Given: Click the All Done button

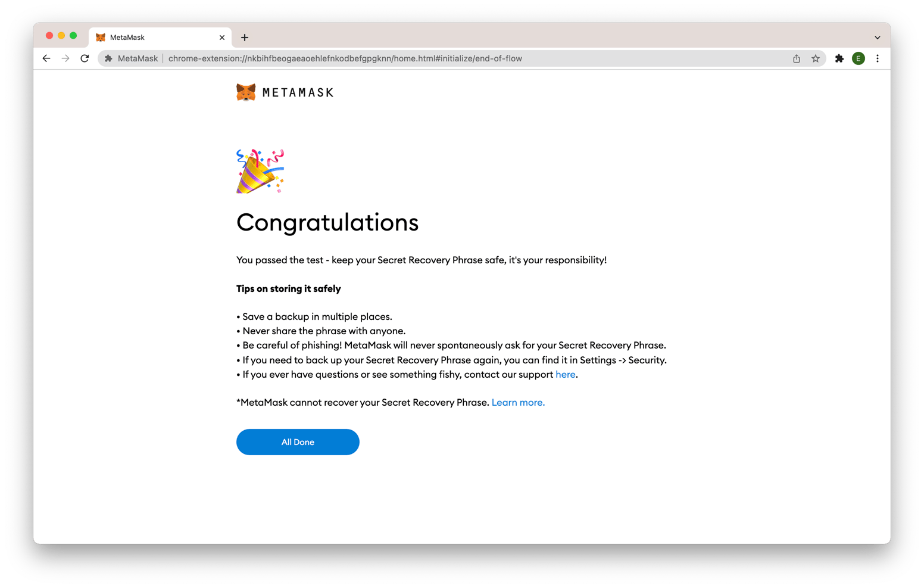Looking at the screenshot, I should pyautogui.click(x=298, y=442).
